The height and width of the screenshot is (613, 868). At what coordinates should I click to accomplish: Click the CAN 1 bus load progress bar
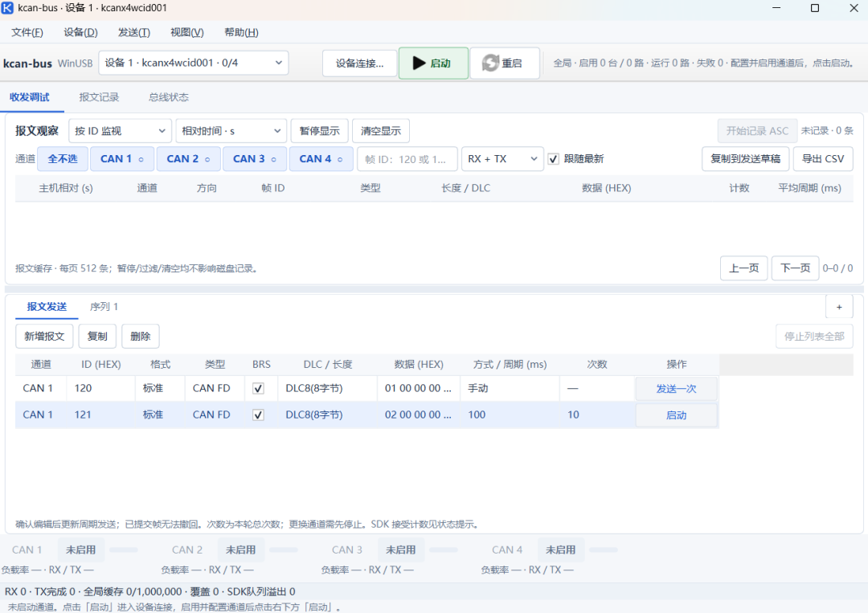[x=124, y=550]
